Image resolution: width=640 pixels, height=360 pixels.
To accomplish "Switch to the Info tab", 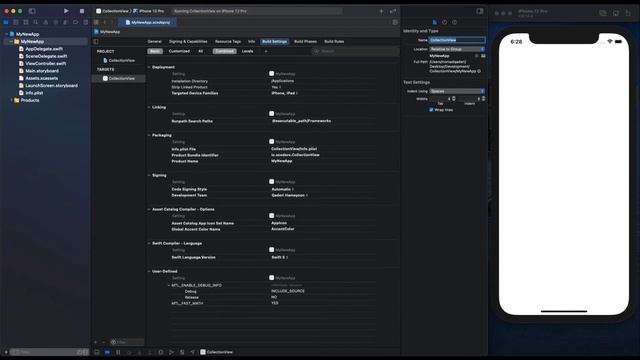I will pyautogui.click(x=251, y=42).
